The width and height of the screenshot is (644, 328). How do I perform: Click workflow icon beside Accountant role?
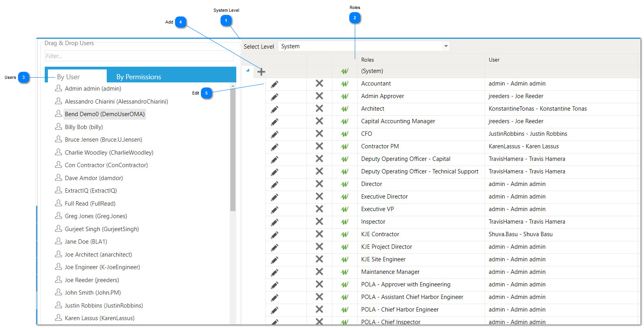[x=345, y=84]
